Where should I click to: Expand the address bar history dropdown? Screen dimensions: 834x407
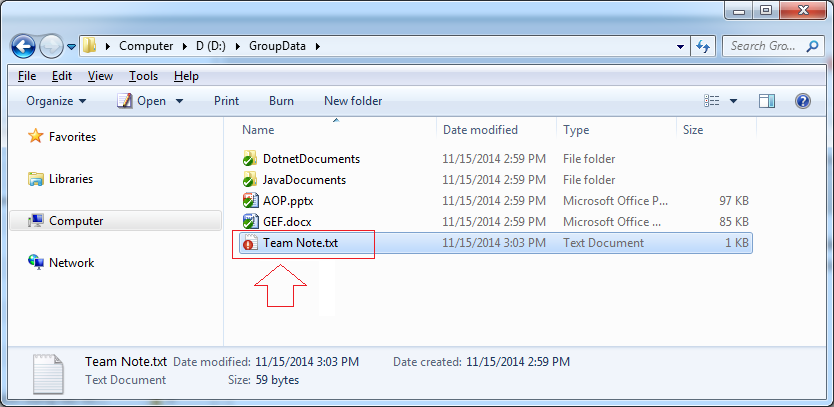coord(680,46)
